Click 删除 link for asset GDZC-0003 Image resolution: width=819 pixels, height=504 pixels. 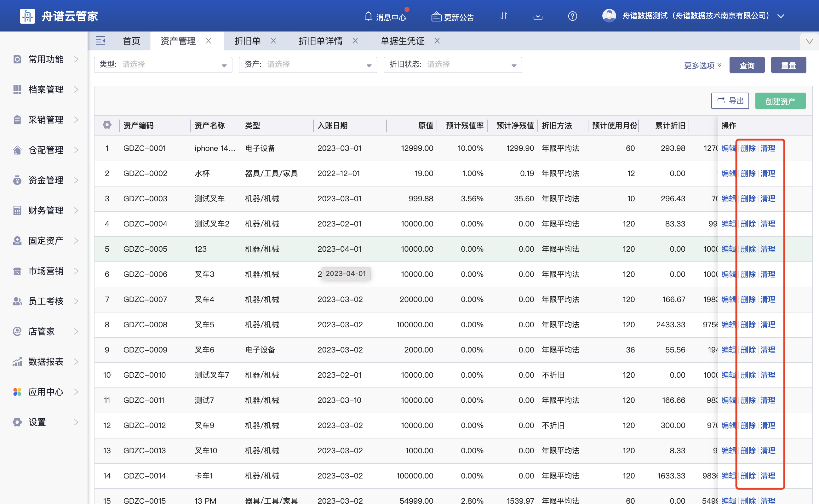tap(748, 199)
